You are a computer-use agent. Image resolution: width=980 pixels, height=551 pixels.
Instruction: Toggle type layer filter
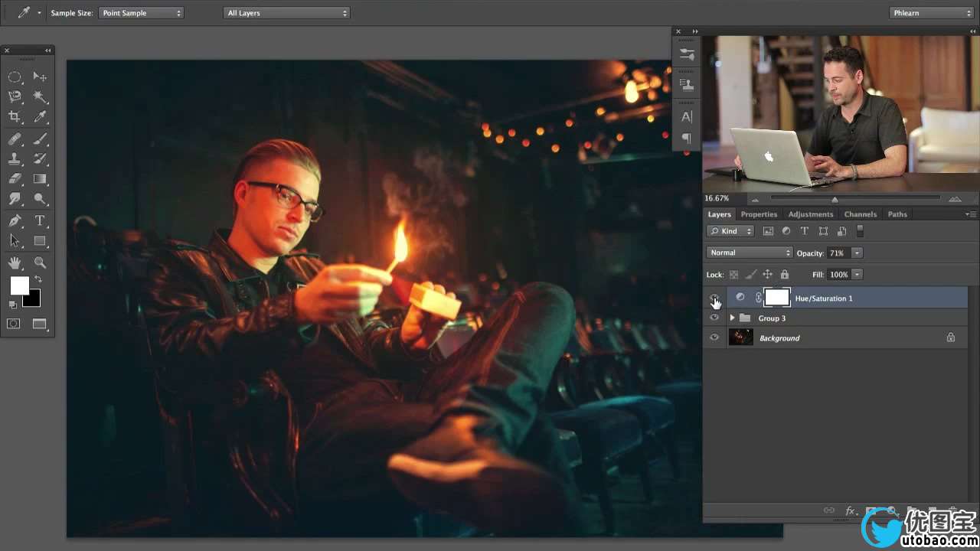click(805, 231)
